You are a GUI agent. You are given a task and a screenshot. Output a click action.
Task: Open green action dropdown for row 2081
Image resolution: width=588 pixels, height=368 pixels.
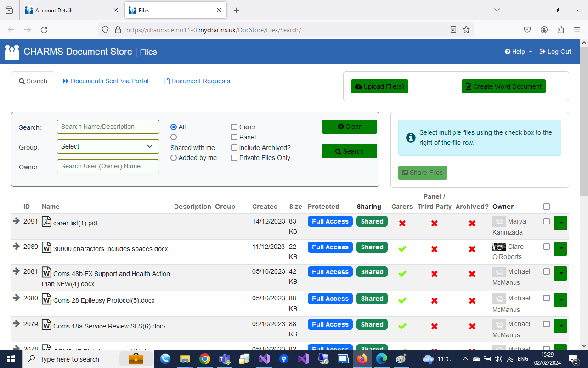click(560, 273)
